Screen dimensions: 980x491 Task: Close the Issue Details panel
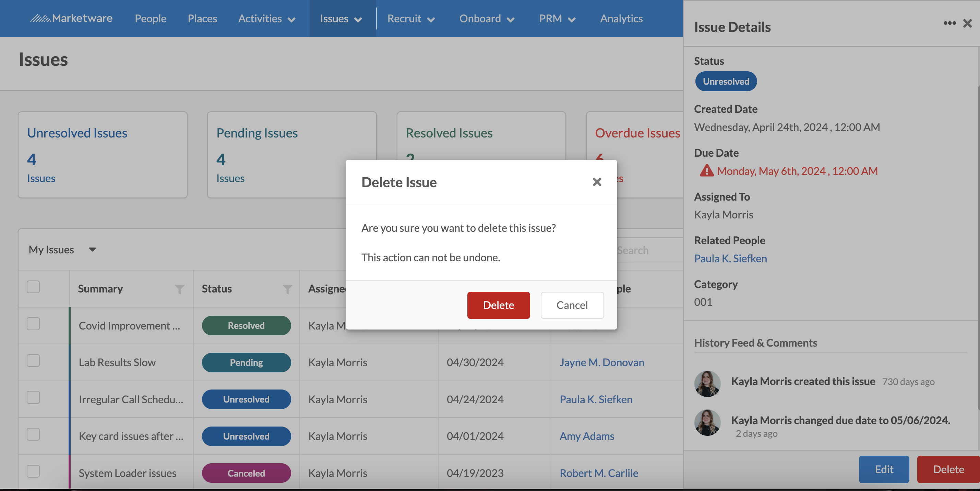pyautogui.click(x=967, y=23)
